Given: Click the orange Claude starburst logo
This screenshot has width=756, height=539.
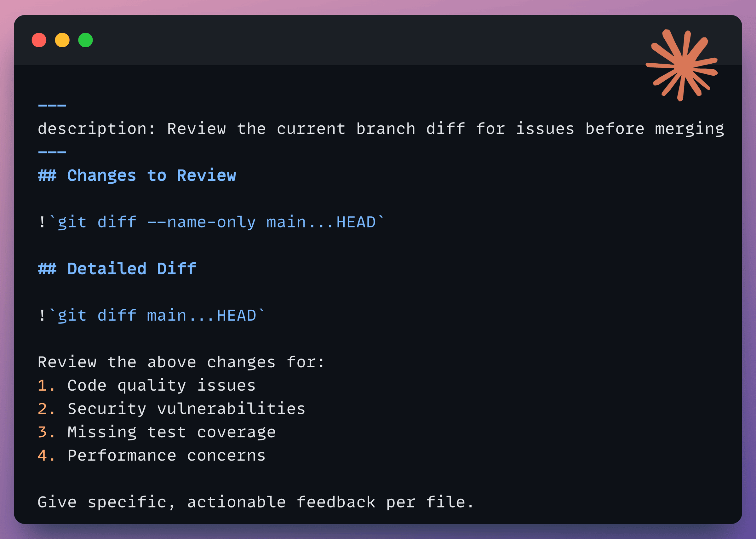Looking at the screenshot, I should click(x=682, y=65).
